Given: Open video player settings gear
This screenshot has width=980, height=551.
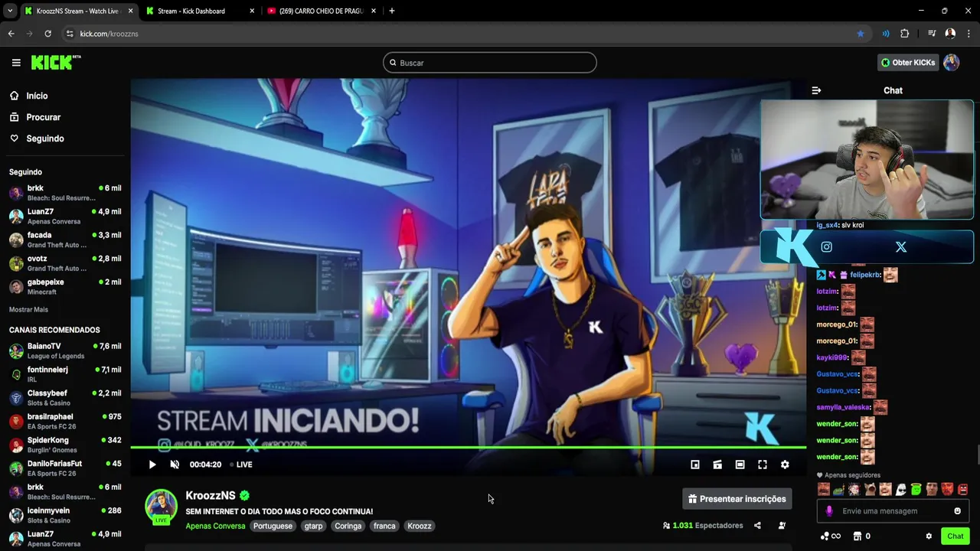Looking at the screenshot, I should pos(785,465).
